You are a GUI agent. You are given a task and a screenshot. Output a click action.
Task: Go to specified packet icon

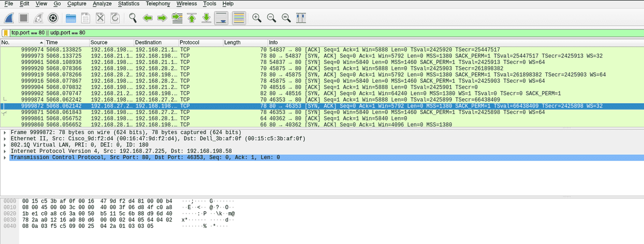point(177,18)
